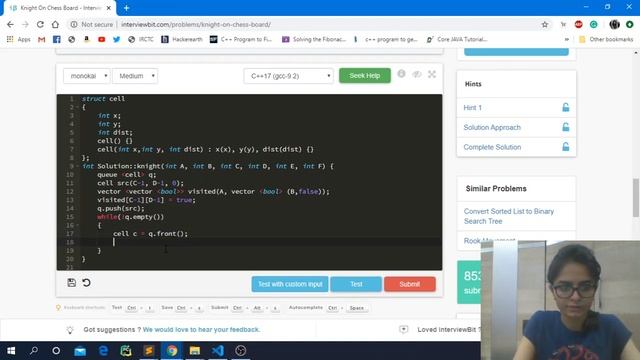Viewport: 640px width, 360px height.
Task: Open a new browser tab
Action: (127, 8)
